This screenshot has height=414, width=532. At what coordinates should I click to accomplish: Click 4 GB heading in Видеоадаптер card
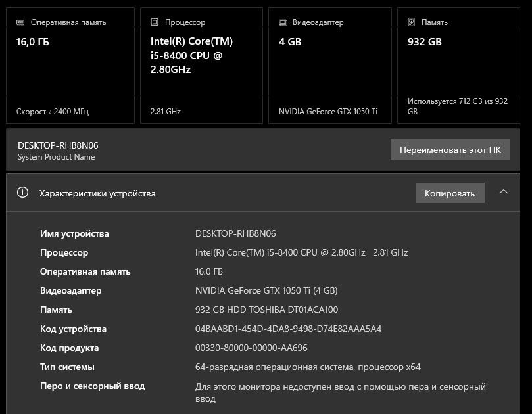(x=290, y=42)
